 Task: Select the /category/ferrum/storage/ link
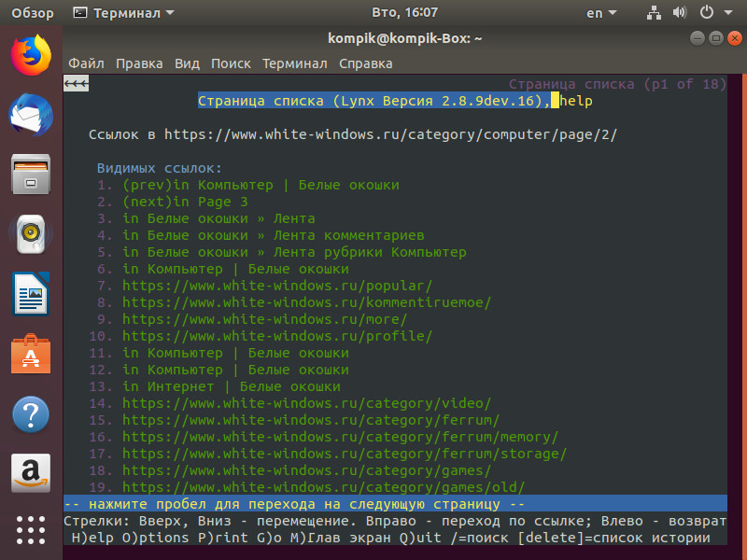click(x=345, y=454)
